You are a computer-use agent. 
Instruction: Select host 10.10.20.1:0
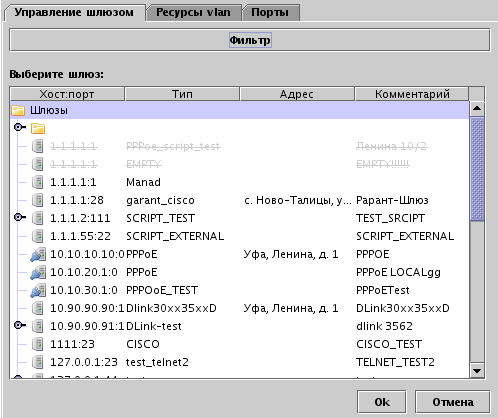pos(84,272)
